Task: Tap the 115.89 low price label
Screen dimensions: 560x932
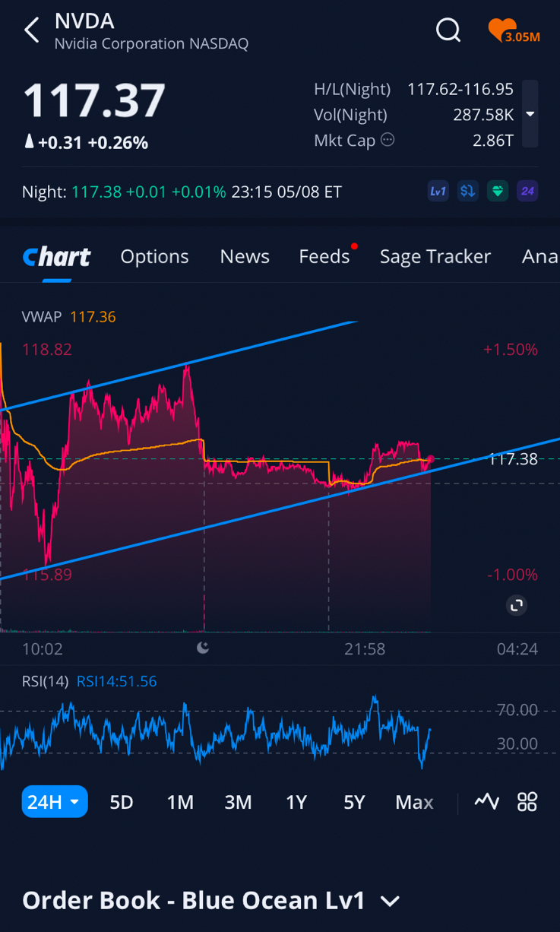Action: coord(47,575)
